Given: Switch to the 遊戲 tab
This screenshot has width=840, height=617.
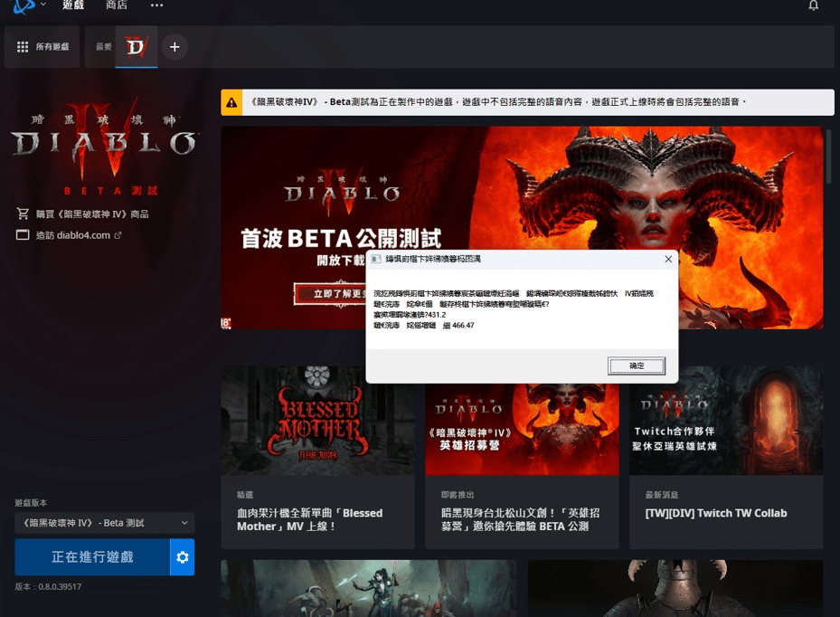Looking at the screenshot, I should pos(73,5).
